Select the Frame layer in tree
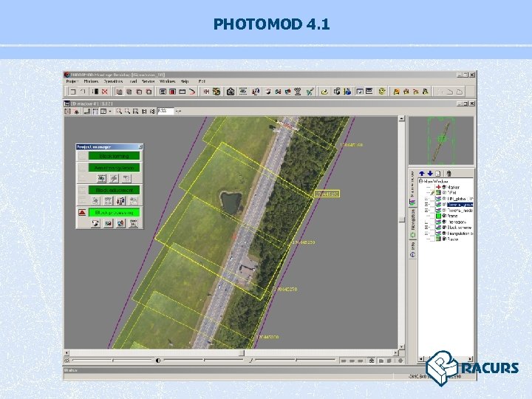 pos(453,216)
